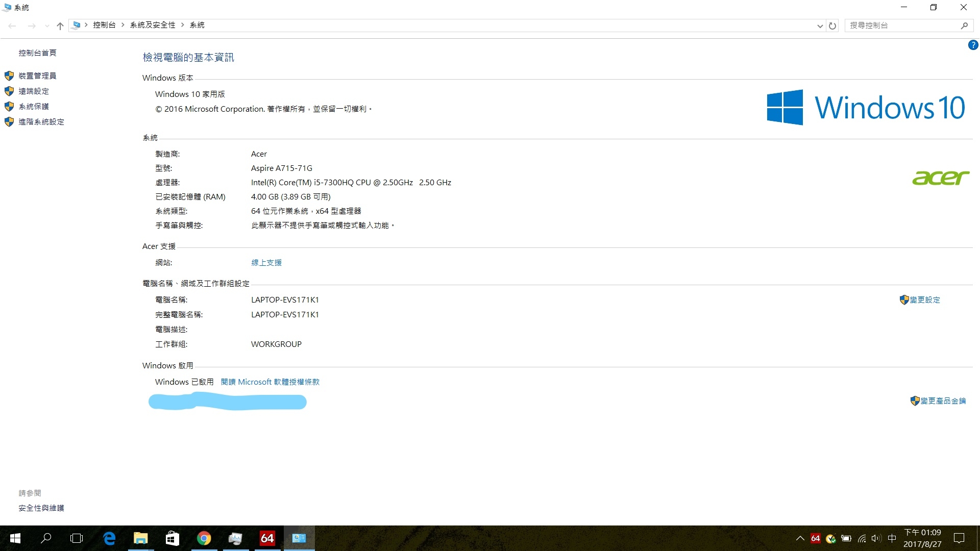Click the AIDA64 tray icon
This screenshot has width=980, height=551.
coord(816,538)
